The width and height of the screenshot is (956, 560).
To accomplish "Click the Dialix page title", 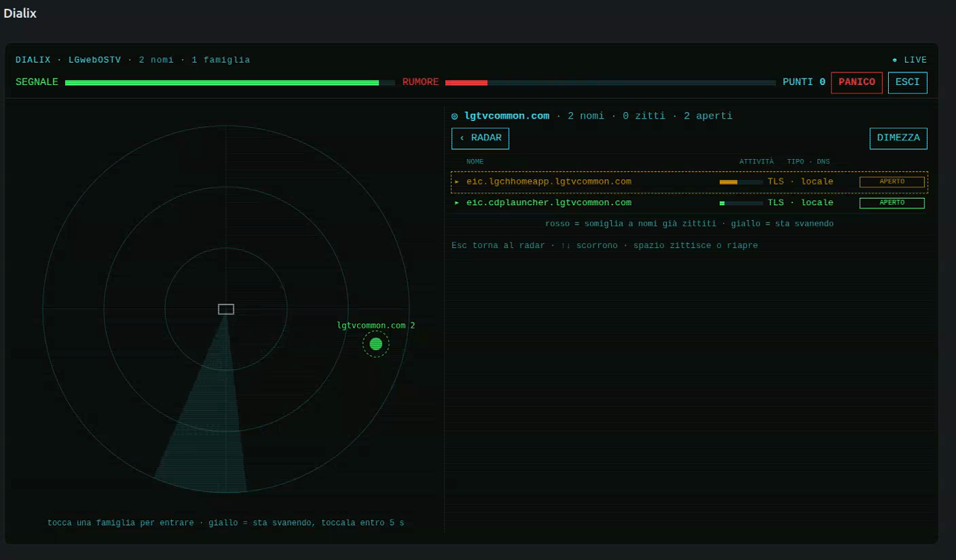I will (x=19, y=13).
